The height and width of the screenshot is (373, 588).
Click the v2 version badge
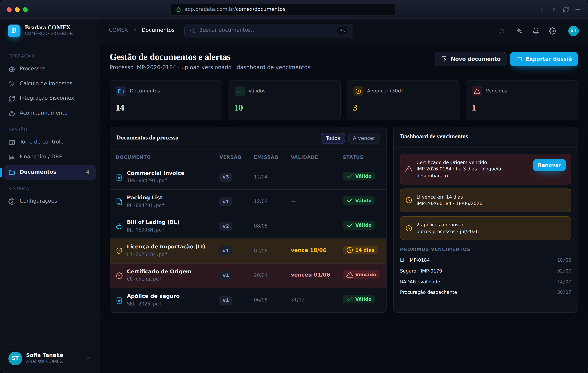pyautogui.click(x=226, y=226)
